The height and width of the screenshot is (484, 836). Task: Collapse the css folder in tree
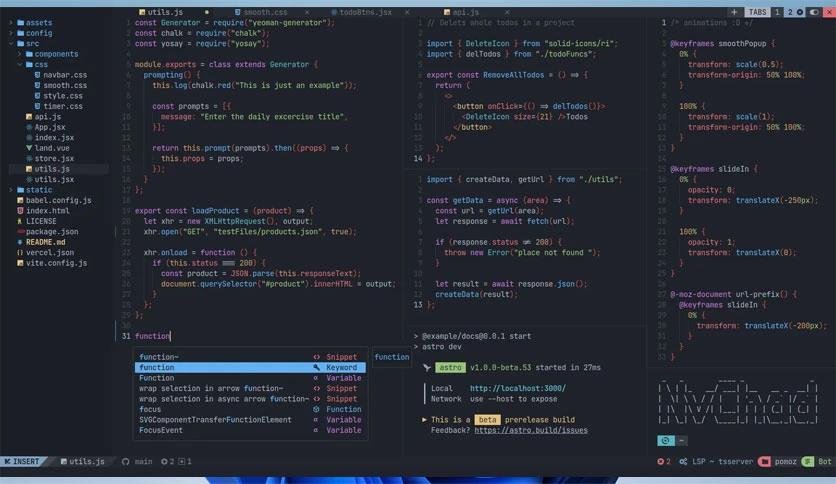coord(40,64)
